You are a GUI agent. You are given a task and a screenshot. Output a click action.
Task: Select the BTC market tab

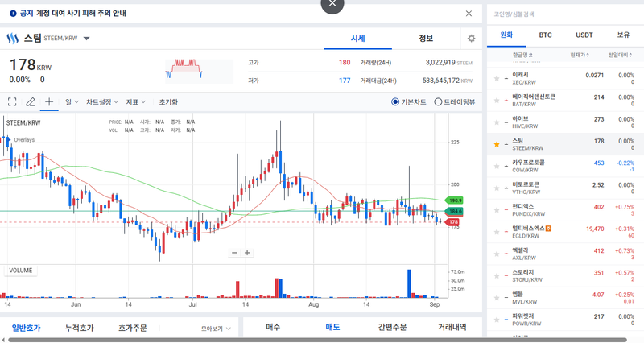pos(546,35)
